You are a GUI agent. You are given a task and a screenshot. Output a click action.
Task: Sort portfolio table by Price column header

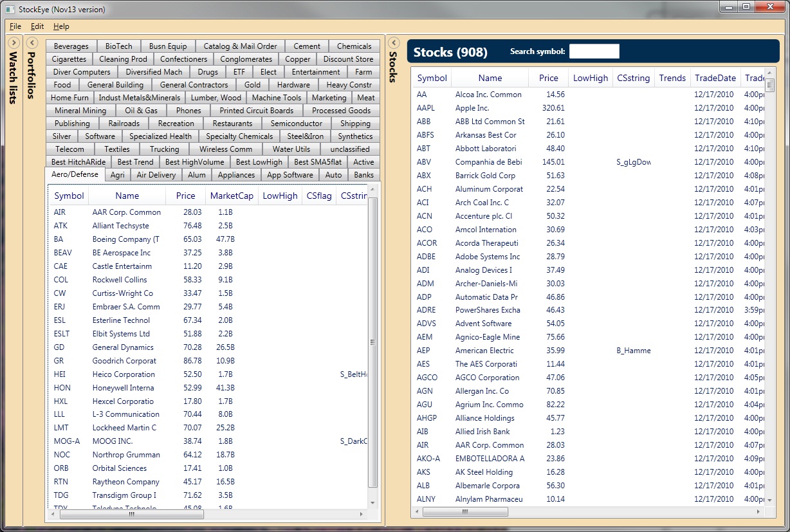click(x=186, y=196)
